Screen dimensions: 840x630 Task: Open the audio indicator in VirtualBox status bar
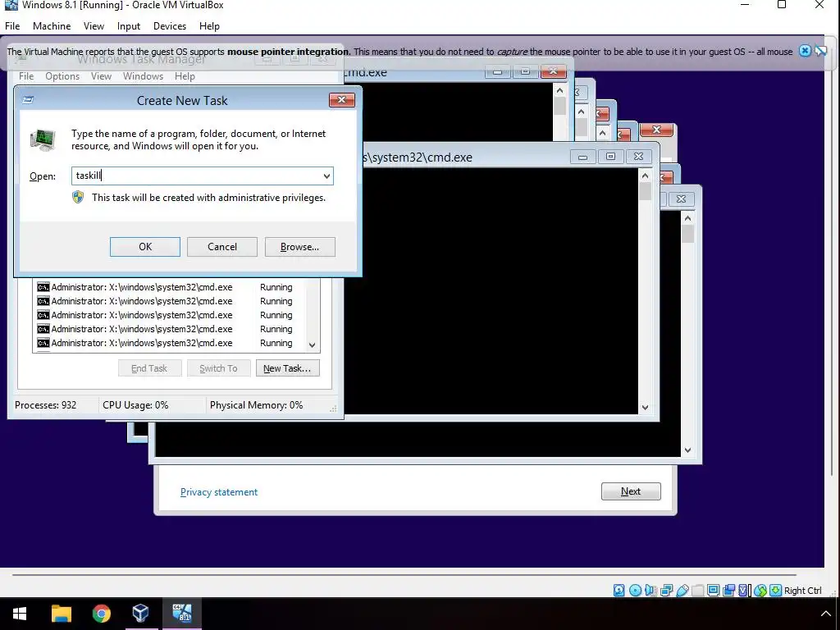(x=651, y=591)
